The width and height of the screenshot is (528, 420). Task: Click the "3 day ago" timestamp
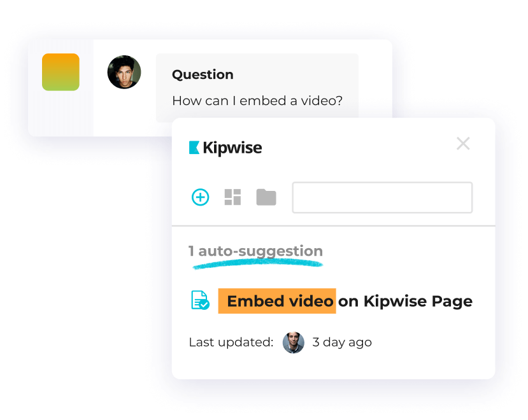point(342,342)
